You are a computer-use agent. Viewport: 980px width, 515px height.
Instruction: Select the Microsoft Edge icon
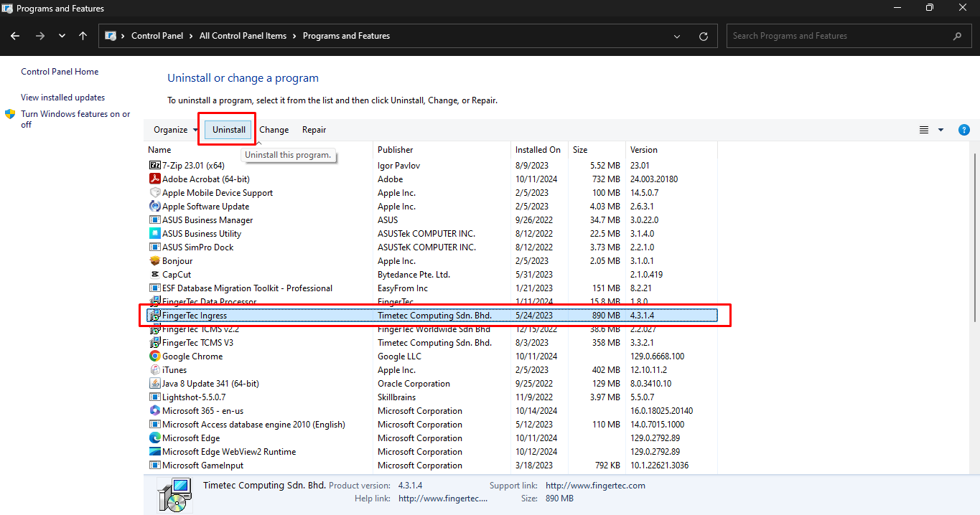click(x=154, y=438)
